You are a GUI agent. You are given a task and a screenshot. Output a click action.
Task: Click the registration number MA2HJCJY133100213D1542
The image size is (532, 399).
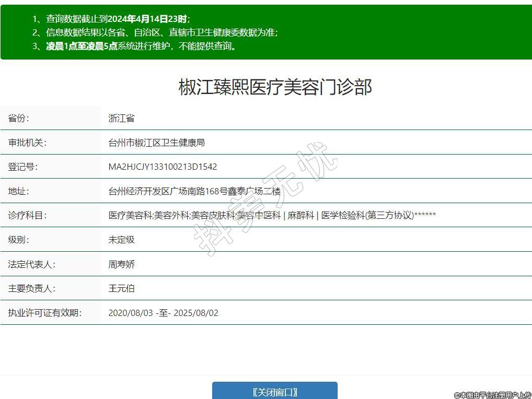point(163,167)
